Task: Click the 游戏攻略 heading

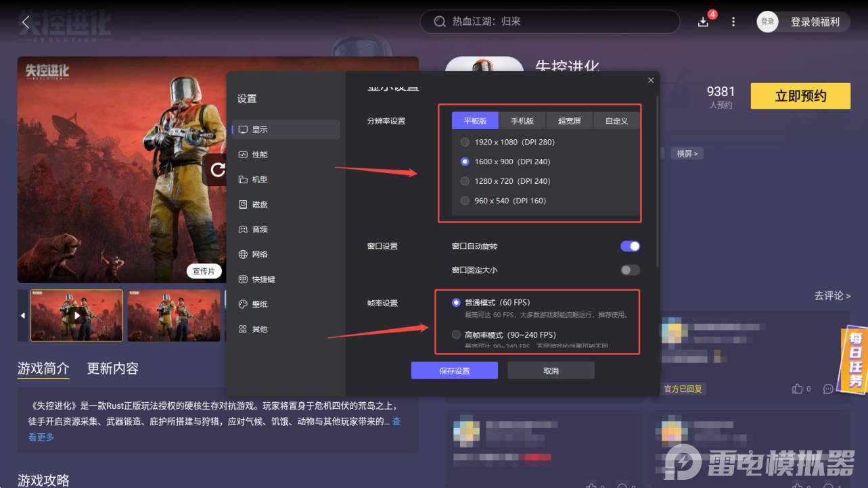Action: (43, 480)
